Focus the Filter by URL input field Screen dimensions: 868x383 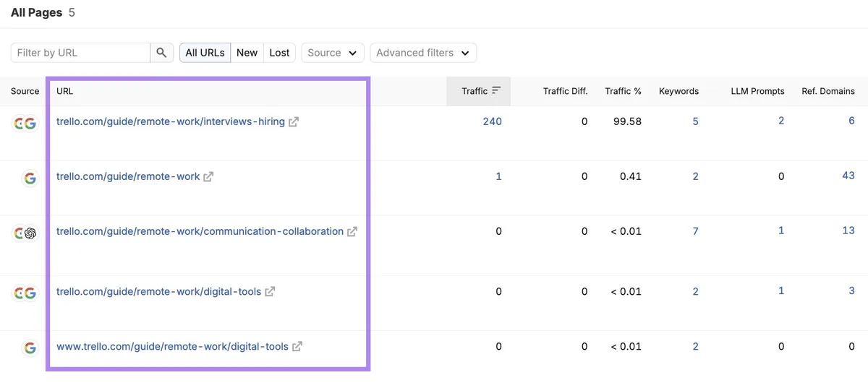point(81,53)
